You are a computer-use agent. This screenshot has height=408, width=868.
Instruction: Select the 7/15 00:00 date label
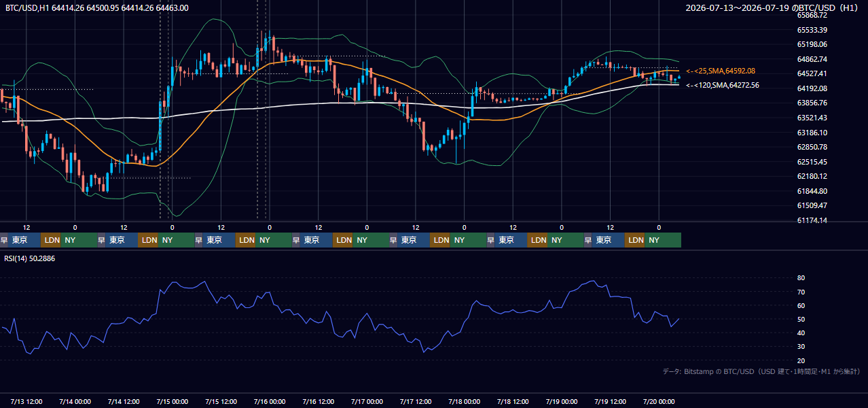point(173,401)
